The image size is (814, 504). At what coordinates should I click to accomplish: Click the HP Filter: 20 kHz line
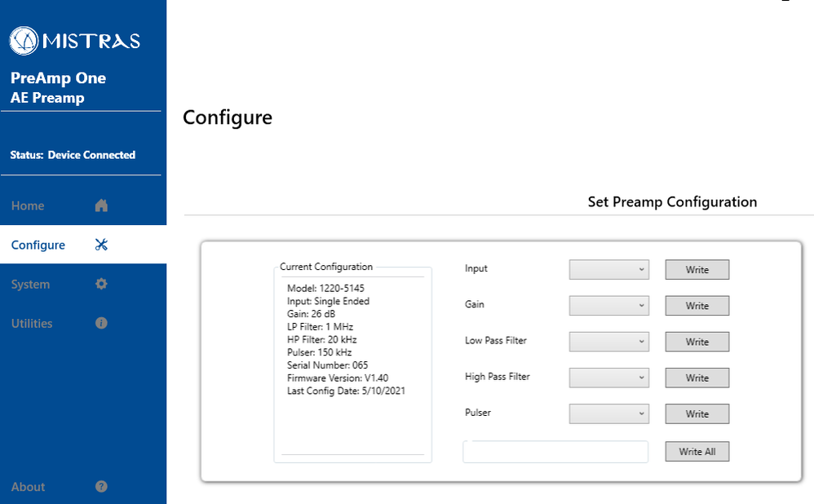click(322, 339)
